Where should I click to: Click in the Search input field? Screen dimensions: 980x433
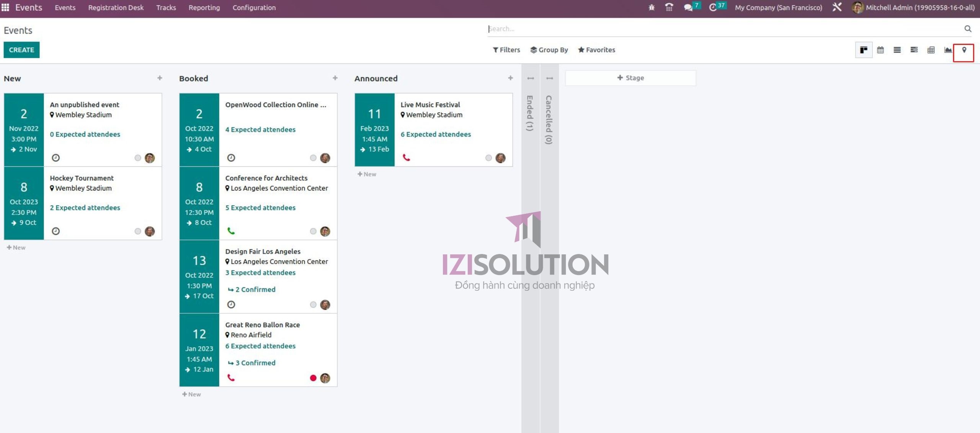[x=724, y=29]
